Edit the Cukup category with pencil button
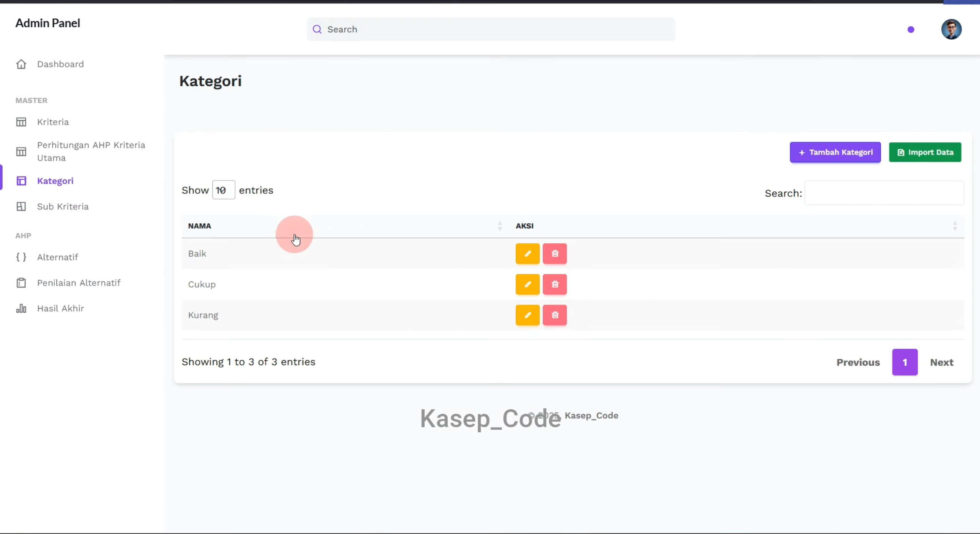Image resolution: width=980 pixels, height=534 pixels. coord(528,284)
